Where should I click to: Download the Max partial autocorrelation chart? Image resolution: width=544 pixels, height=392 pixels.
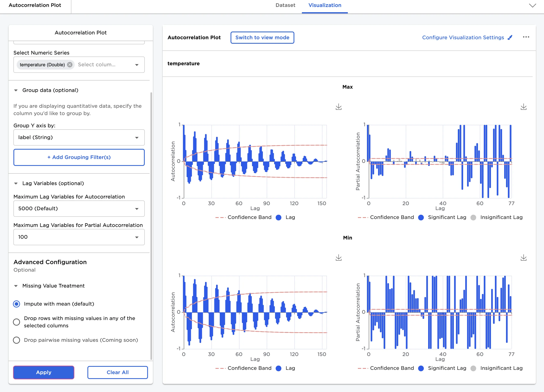[523, 107]
